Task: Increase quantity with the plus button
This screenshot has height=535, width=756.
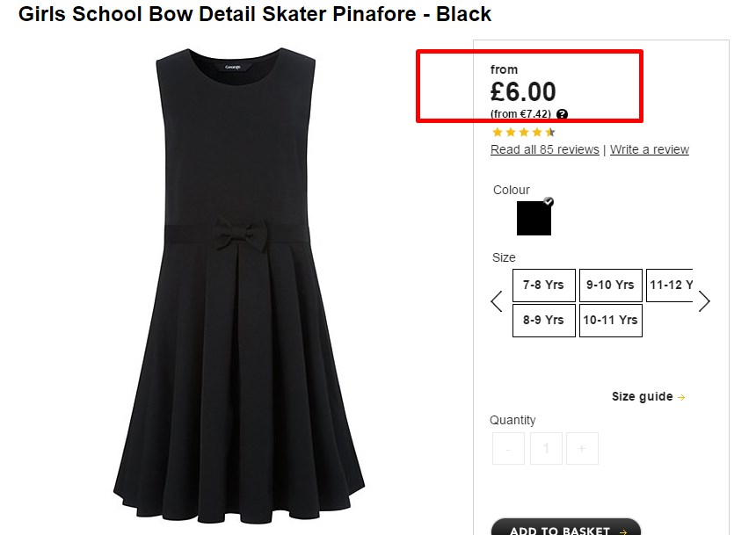Action: pyautogui.click(x=582, y=449)
